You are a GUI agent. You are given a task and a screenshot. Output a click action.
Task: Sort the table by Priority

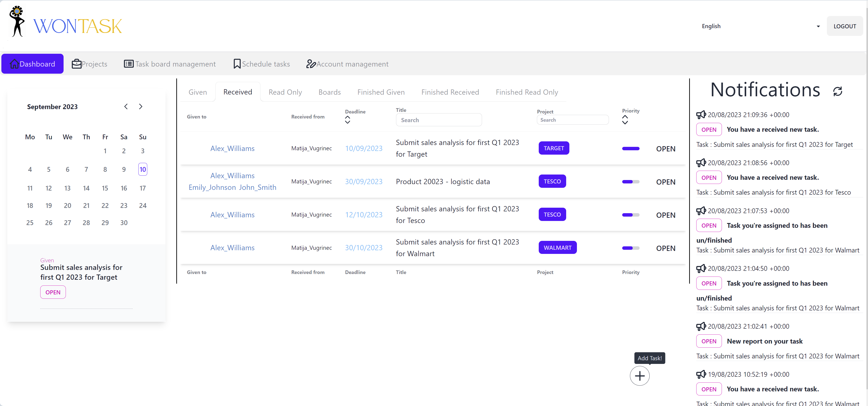point(625,119)
